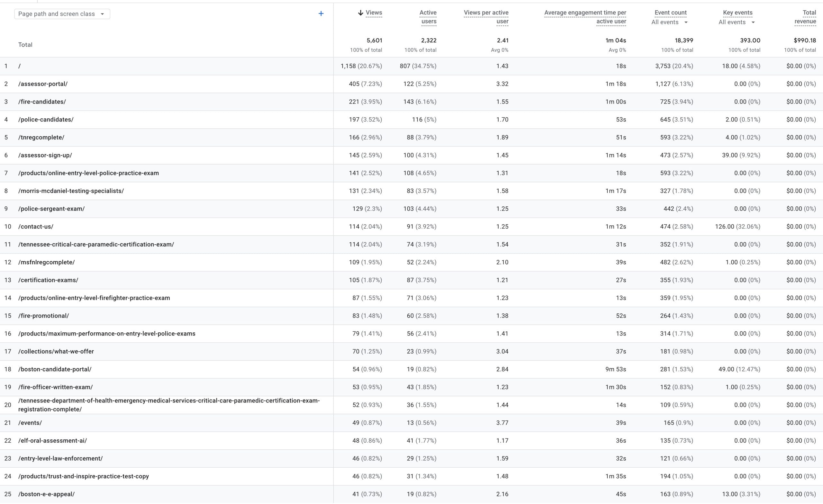
Task: Sort by Total revenue column
Action: (x=805, y=17)
